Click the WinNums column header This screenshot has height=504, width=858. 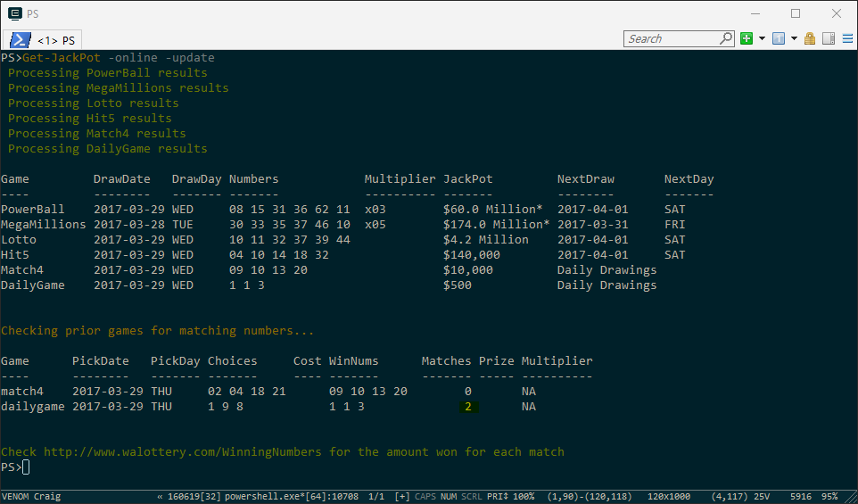353,361
